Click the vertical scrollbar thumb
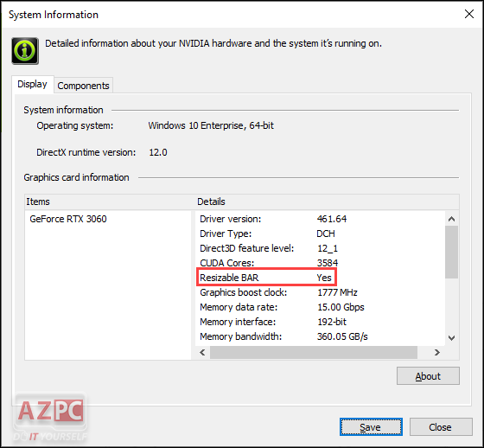This screenshot has width=484, height=448. (x=451, y=252)
